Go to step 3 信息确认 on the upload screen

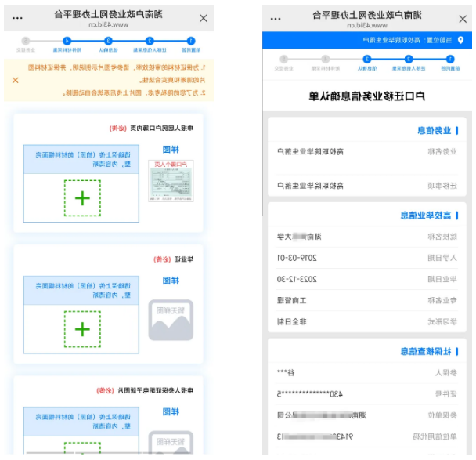point(108,44)
